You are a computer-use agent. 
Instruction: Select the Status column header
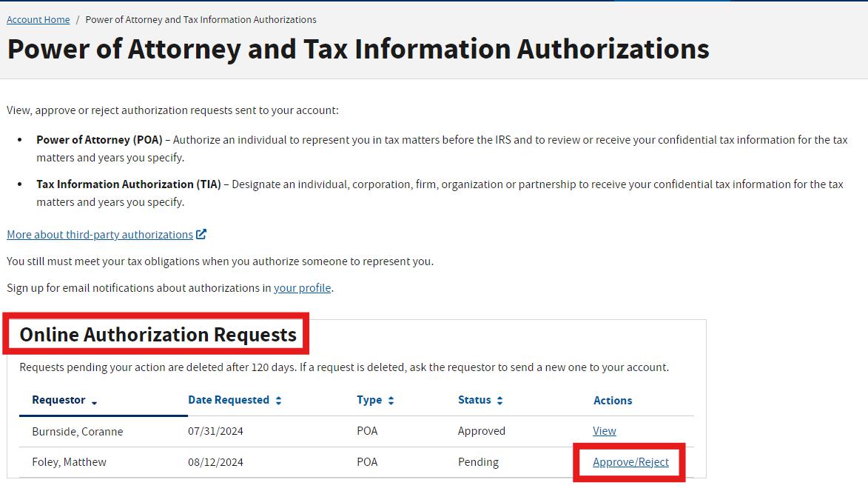click(474, 399)
